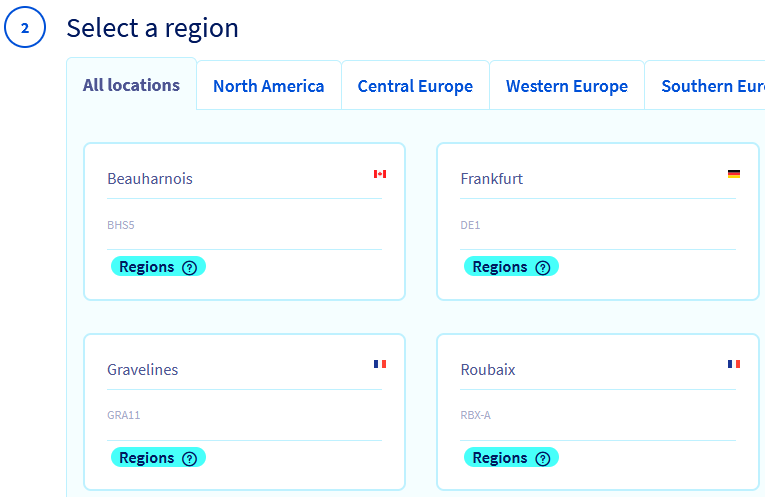Open Regions help icon under Frankfurt
Screen dimensions: 765x497
pos(543,268)
